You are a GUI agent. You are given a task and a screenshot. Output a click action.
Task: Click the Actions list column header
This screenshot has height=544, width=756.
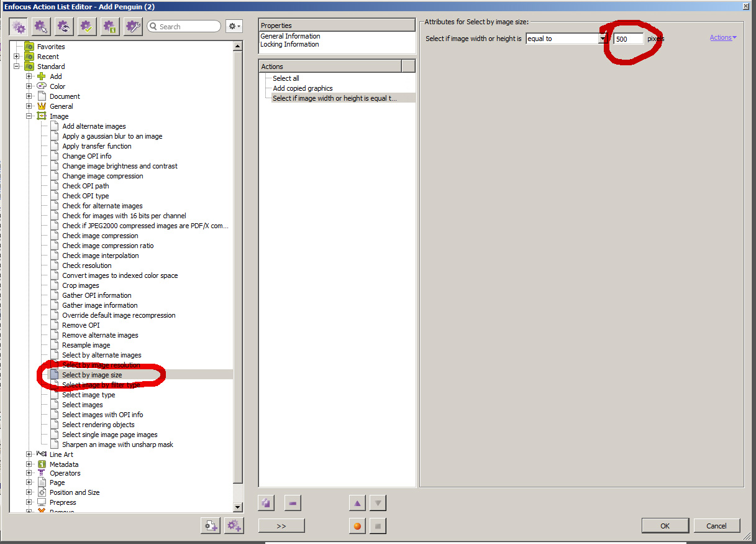[x=330, y=67]
